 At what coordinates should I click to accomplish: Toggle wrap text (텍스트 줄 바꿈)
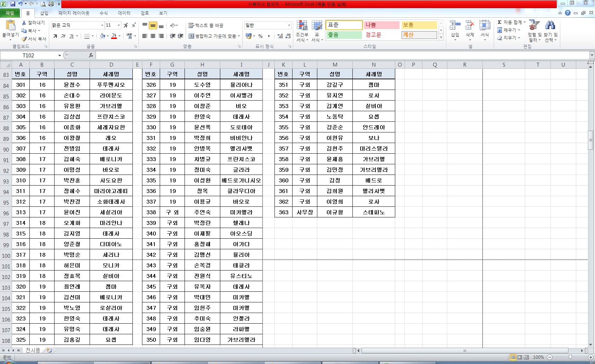point(206,25)
